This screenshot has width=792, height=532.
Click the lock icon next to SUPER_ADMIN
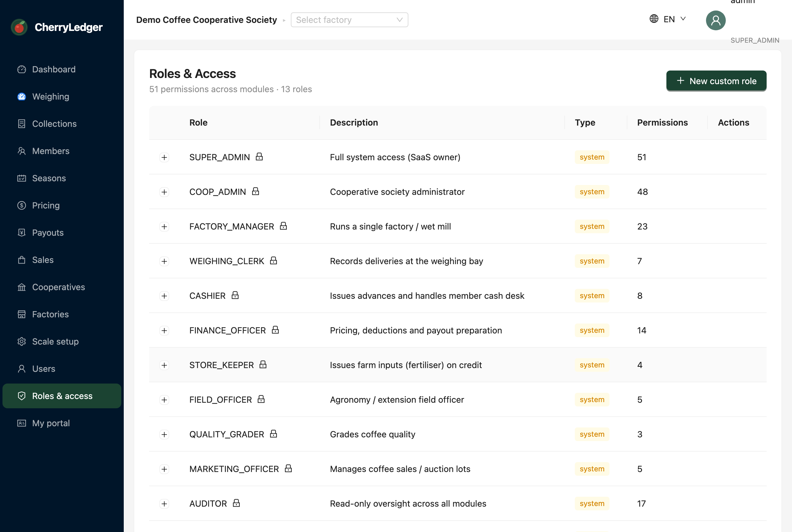[x=259, y=157]
